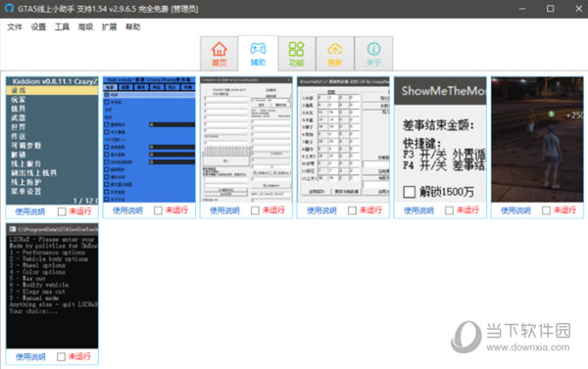Tick the run checkbox for blue Sub menu card
The height and width of the screenshot is (369, 588).
click(x=158, y=210)
